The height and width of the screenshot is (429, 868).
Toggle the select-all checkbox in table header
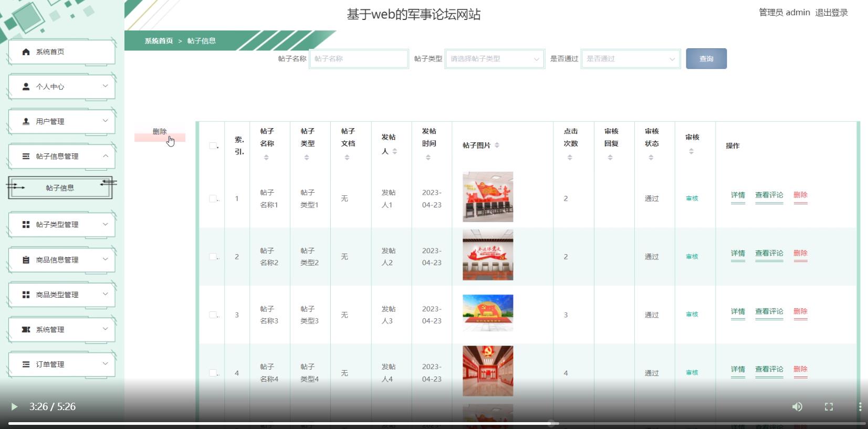click(x=213, y=145)
